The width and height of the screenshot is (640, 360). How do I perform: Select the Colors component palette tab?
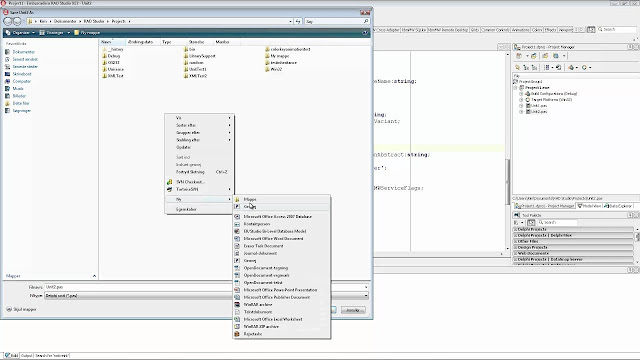537,30
